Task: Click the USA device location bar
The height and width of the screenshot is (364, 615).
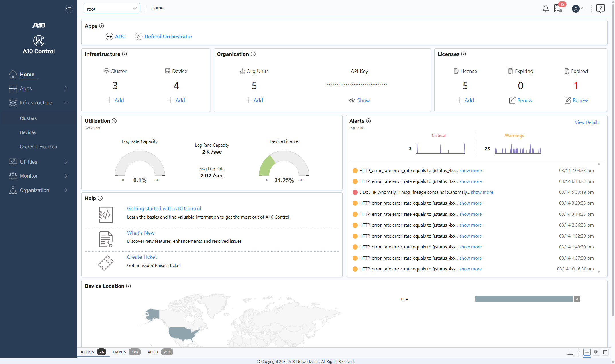Action: point(524,299)
